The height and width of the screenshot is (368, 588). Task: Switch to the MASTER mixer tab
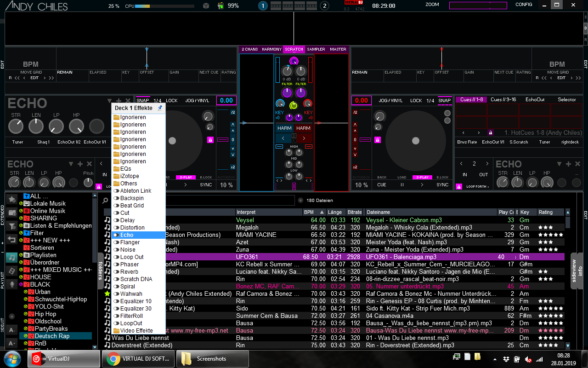[x=338, y=49]
